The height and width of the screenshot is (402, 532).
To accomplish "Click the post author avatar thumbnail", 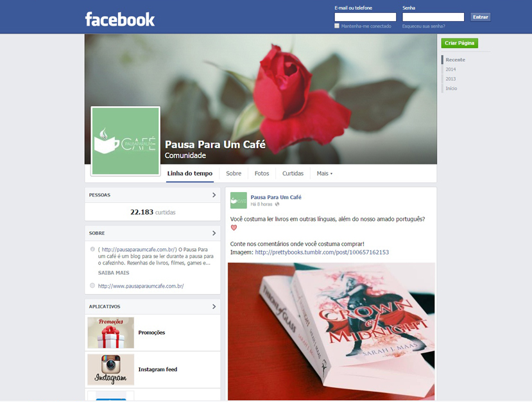I will tap(239, 200).
